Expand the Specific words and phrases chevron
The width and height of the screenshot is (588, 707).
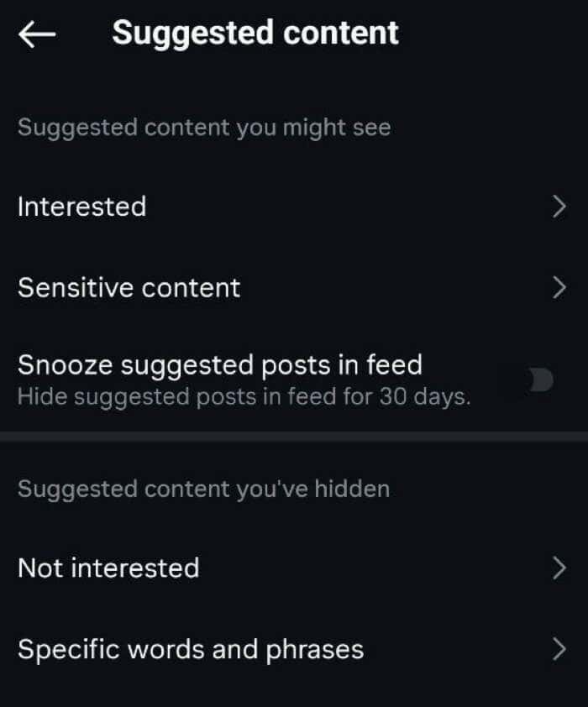[x=560, y=649]
